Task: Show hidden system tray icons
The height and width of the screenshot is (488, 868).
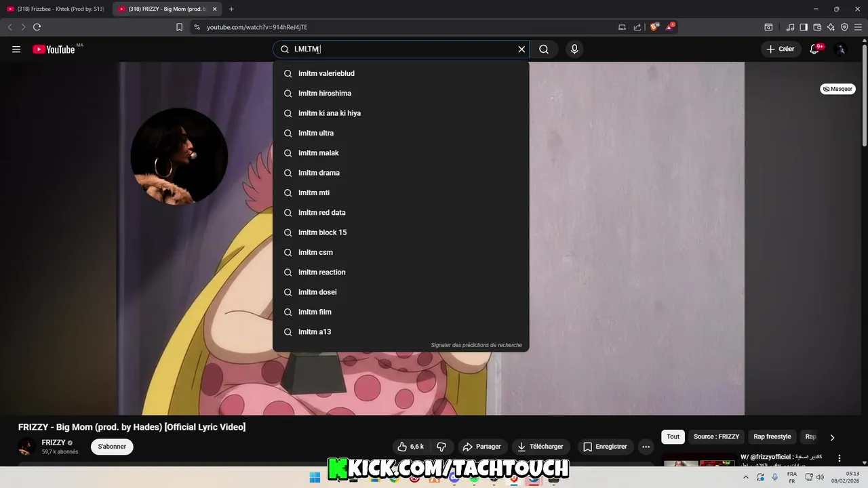Action: pyautogui.click(x=746, y=478)
